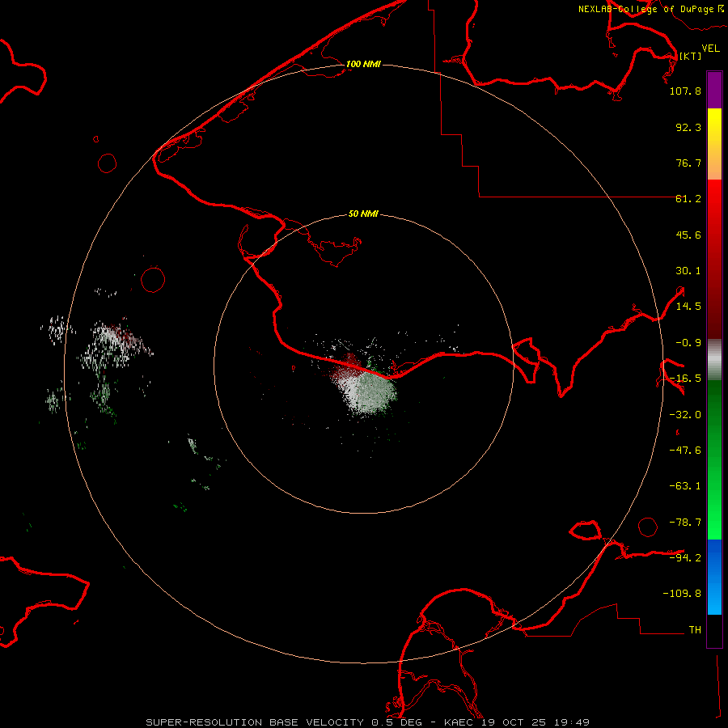This screenshot has height=728, width=728.
Task: Select the -32.0 legend value
Action: point(685,415)
